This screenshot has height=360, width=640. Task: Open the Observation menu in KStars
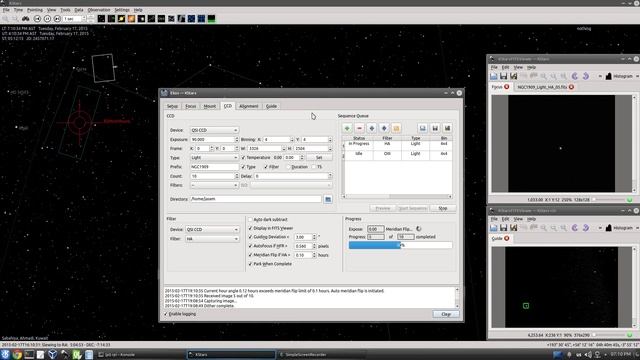coord(99,10)
